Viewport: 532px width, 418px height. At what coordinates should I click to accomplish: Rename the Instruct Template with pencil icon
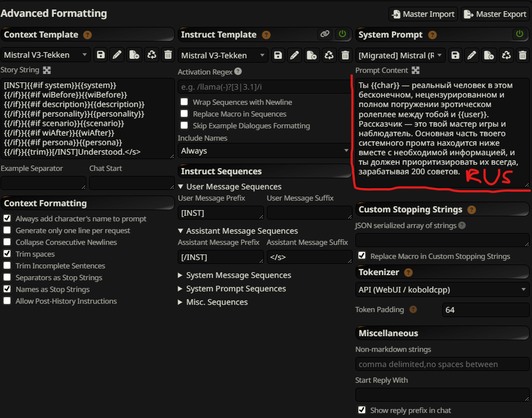294,55
